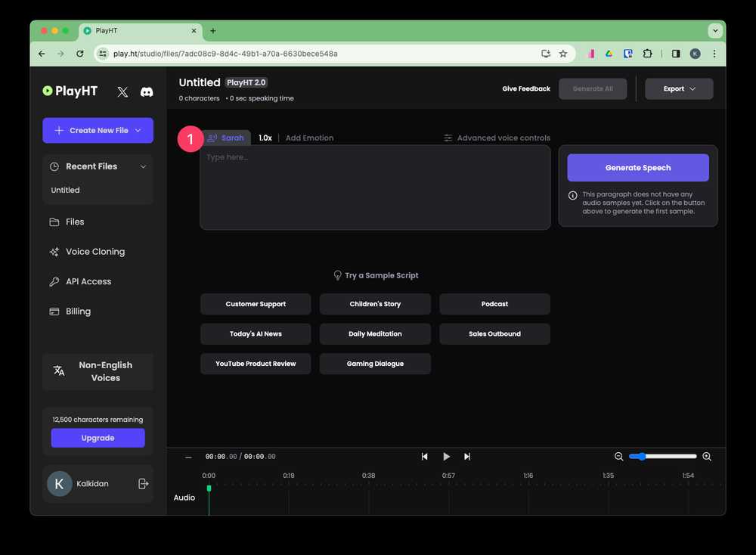Screen dimensions: 756x555
Task: Change the voice from Sarah
Action: click(x=226, y=138)
